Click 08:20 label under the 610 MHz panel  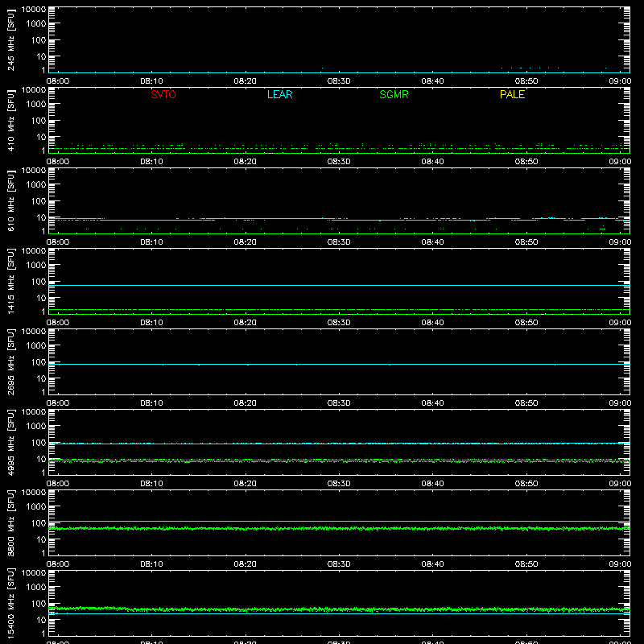pyautogui.click(x=246, y=242)
